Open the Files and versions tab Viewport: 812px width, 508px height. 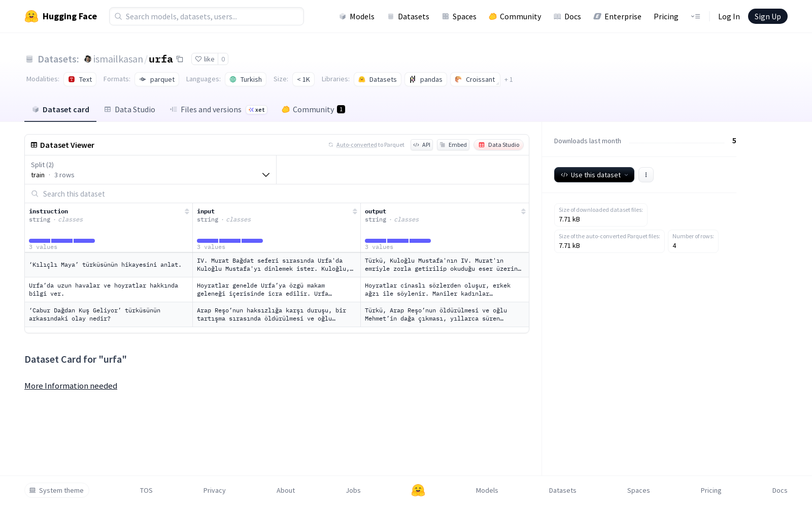click(219, 109)
